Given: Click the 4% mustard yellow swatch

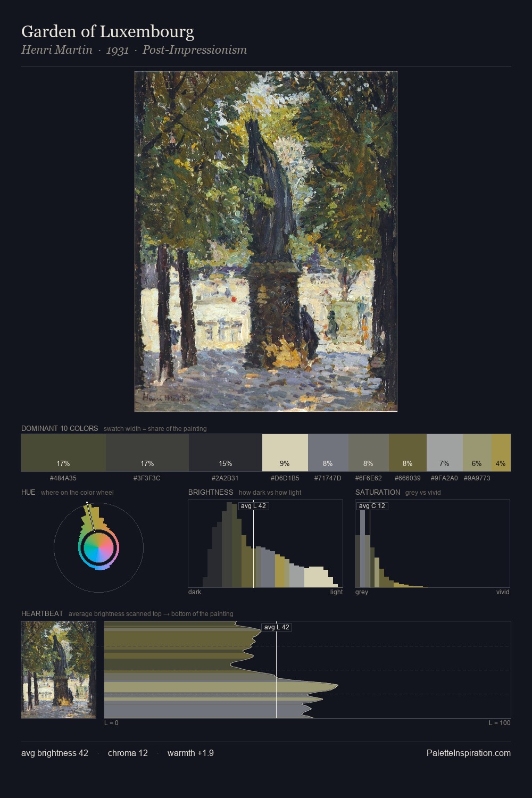Looking at the screenshot, I should coord(501,453).
